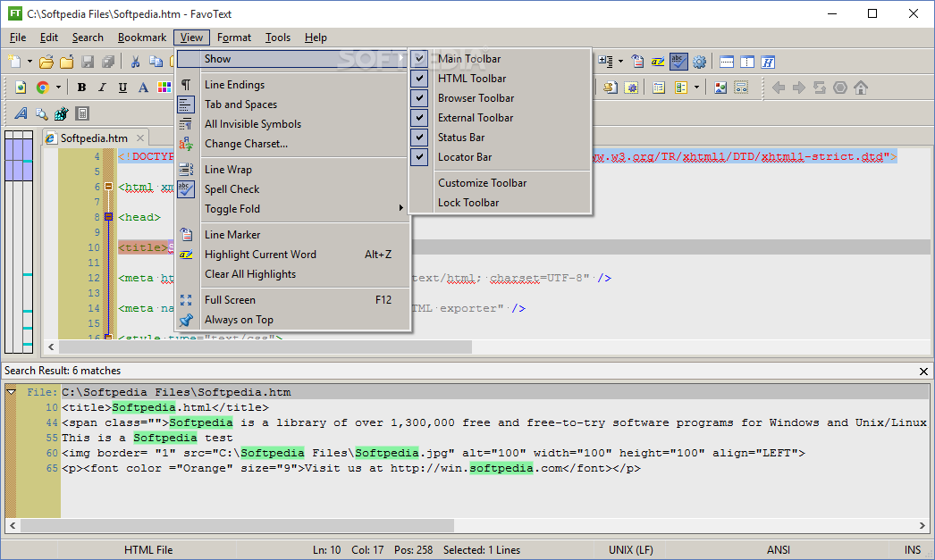
Task: Click the horizontal split window icon
Action: (x=727, y=62)
